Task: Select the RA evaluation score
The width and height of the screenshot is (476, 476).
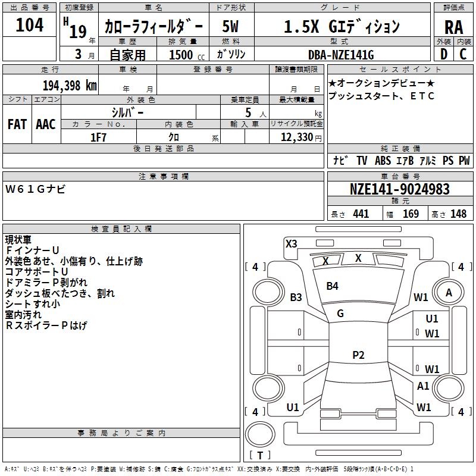Action: (453, 27)
